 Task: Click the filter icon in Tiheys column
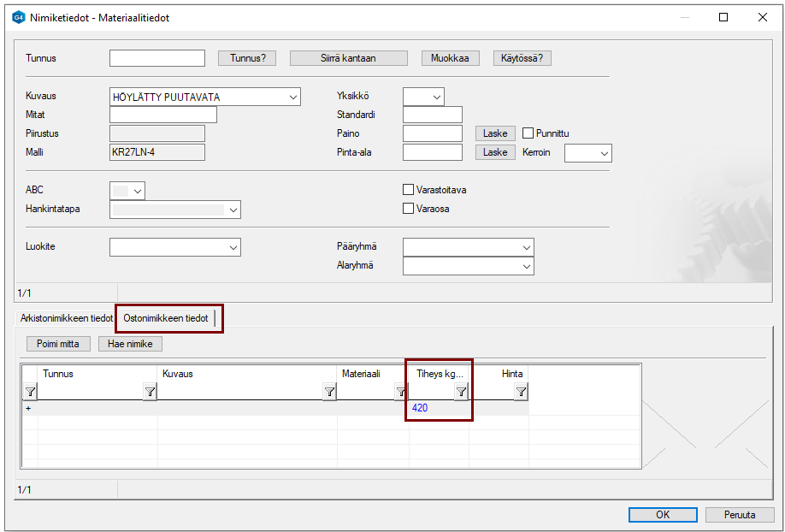[461, 392]
